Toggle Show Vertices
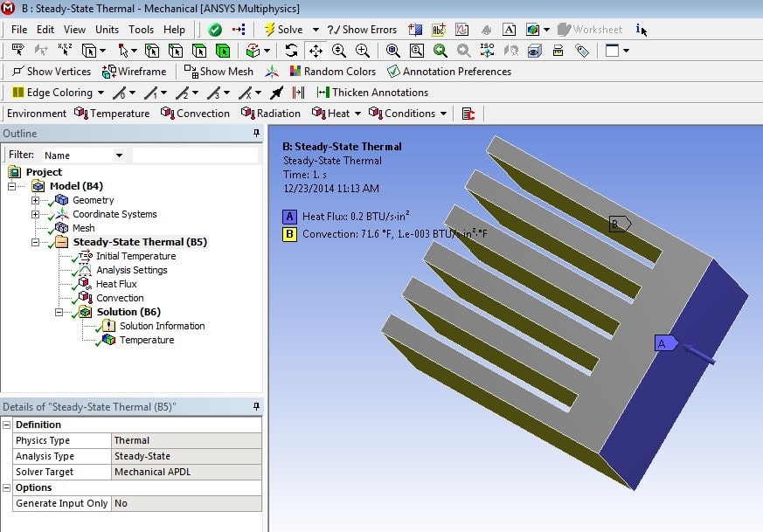Image resolution: width=763 pixels, height=532 pixels. pyautogui.click(x=52, y=72)
